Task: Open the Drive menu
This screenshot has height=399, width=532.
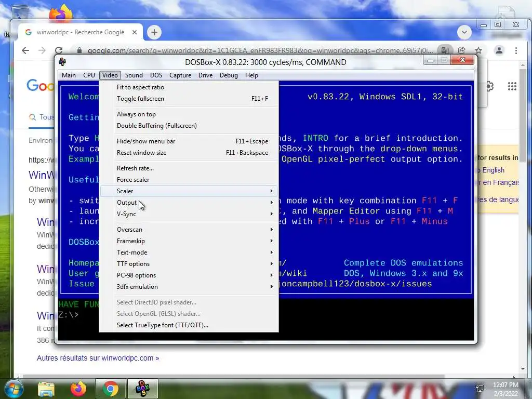Action: pyautogui.click(x=205, y=75)
